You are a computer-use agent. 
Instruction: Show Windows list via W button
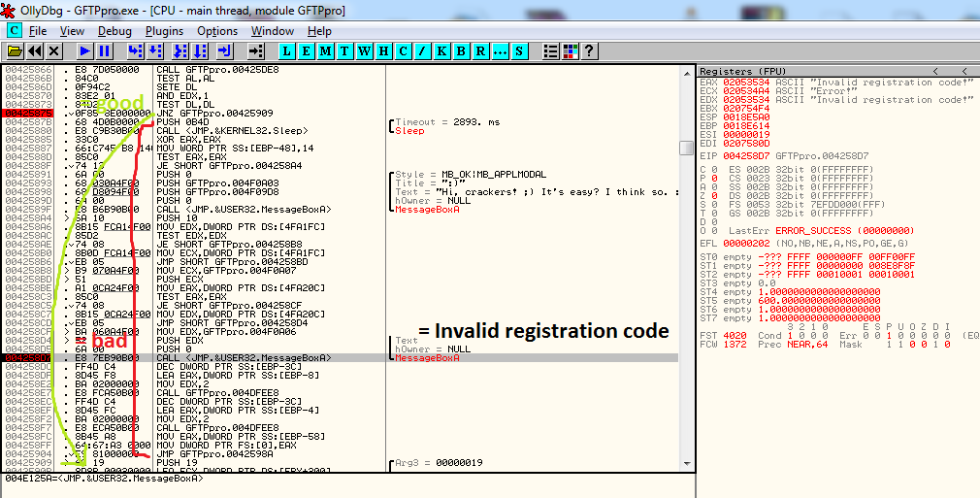pos(364,50)
